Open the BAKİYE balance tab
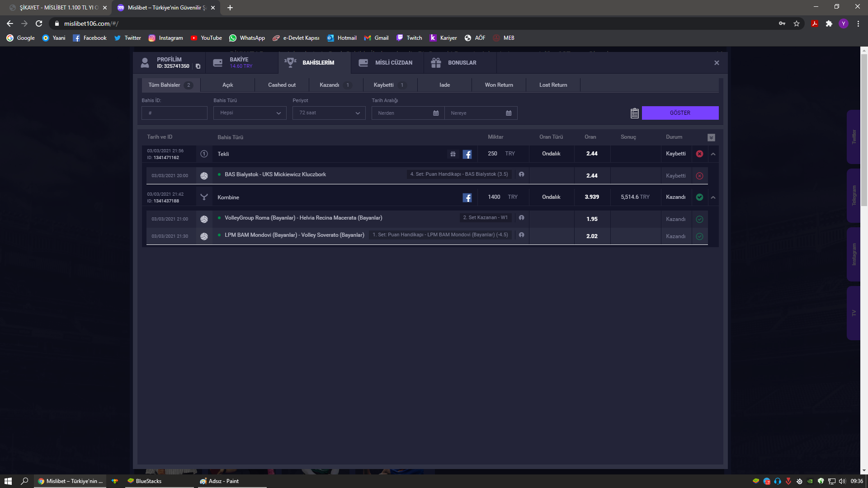Screen dimensions: 868x488 241,63
